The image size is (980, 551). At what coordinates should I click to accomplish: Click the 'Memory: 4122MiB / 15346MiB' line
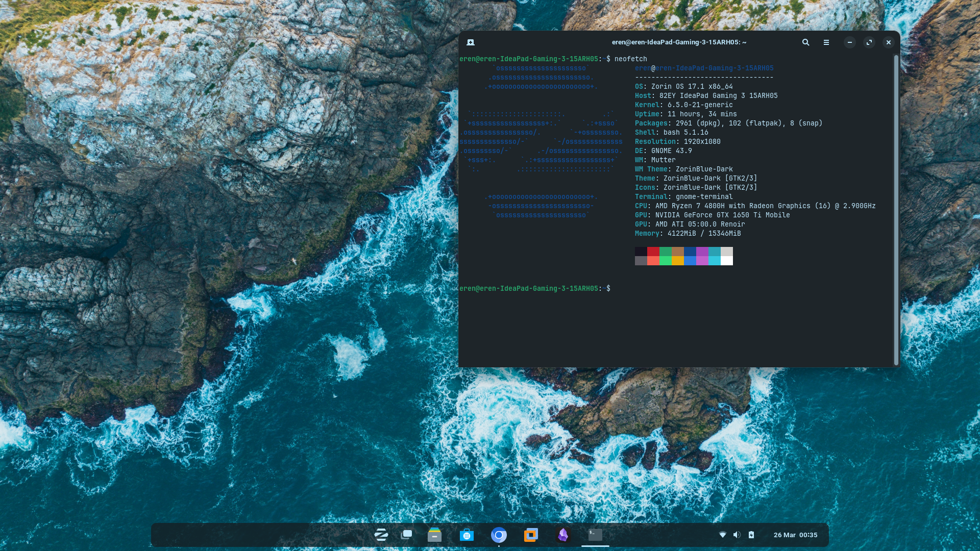pyautogui.click(x=688, y=233)
